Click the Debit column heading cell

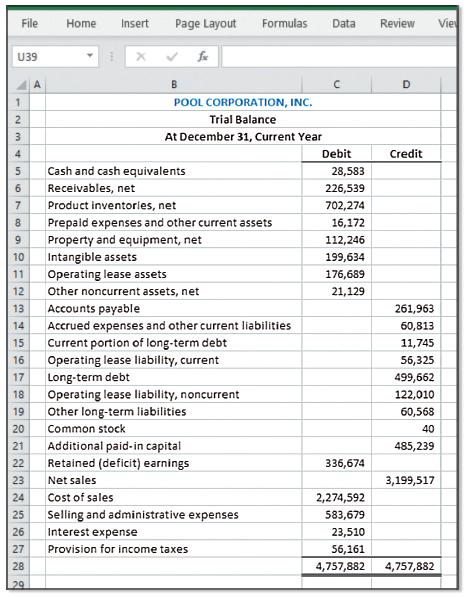click(337, 154)
